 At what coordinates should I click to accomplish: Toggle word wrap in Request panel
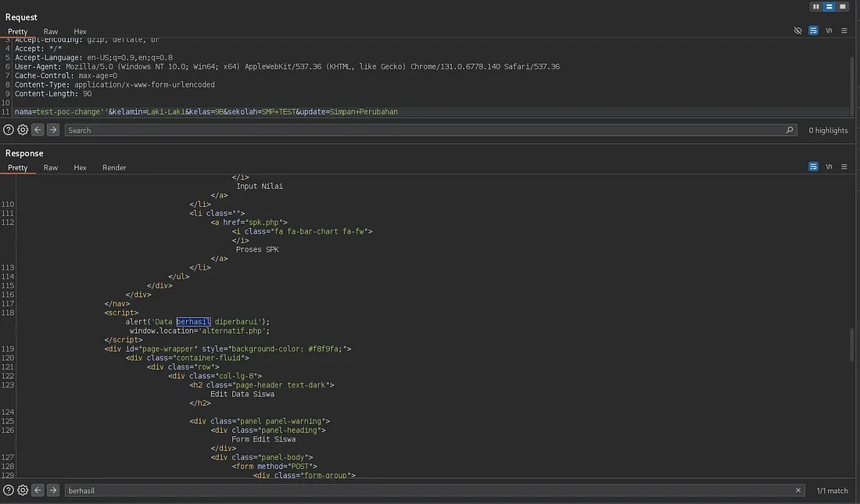click(x=813, y=30)
